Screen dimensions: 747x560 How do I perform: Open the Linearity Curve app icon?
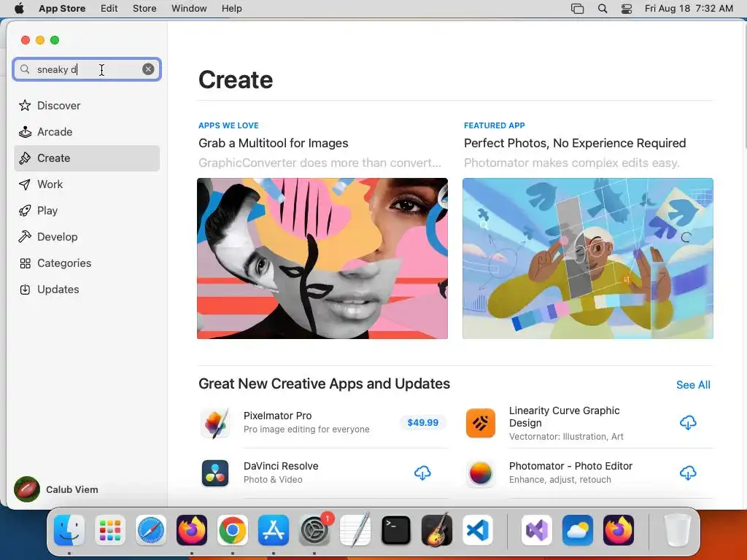coord(480,423)
